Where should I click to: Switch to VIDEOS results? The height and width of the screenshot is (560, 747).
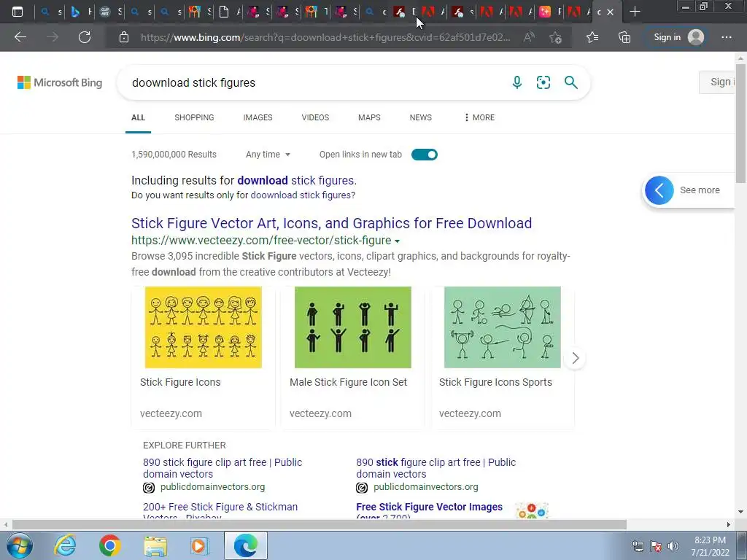pos(315,117)
